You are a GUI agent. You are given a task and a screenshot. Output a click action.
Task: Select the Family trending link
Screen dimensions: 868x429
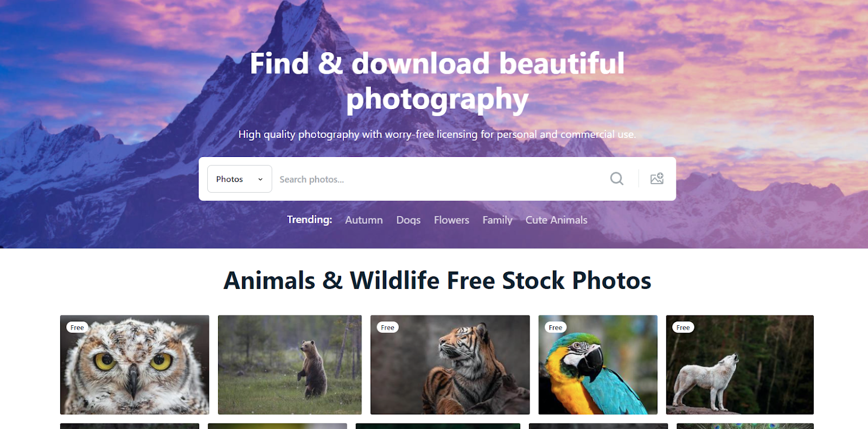(x=497, y=220)
